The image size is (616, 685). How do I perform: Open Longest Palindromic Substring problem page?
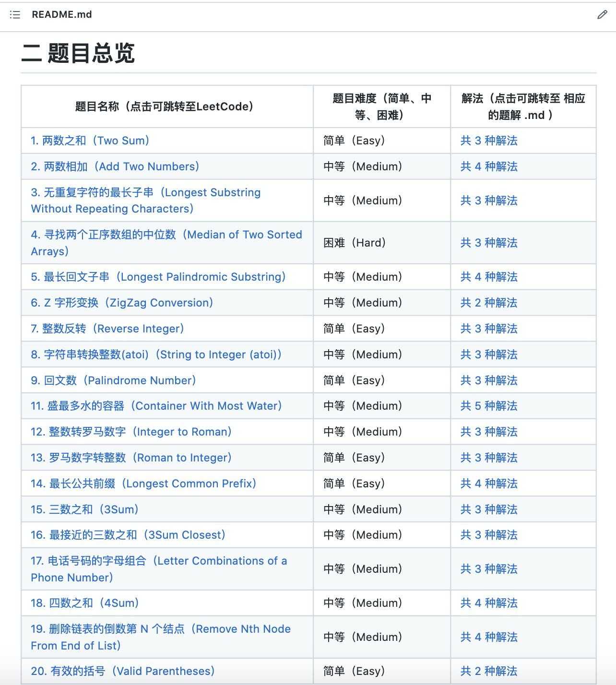(x=158, y=277)
